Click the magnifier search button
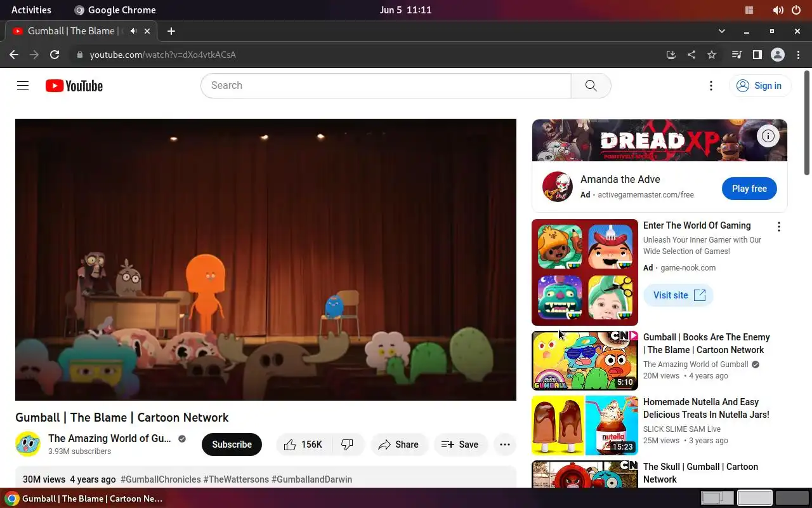 (x=591, y=86)
